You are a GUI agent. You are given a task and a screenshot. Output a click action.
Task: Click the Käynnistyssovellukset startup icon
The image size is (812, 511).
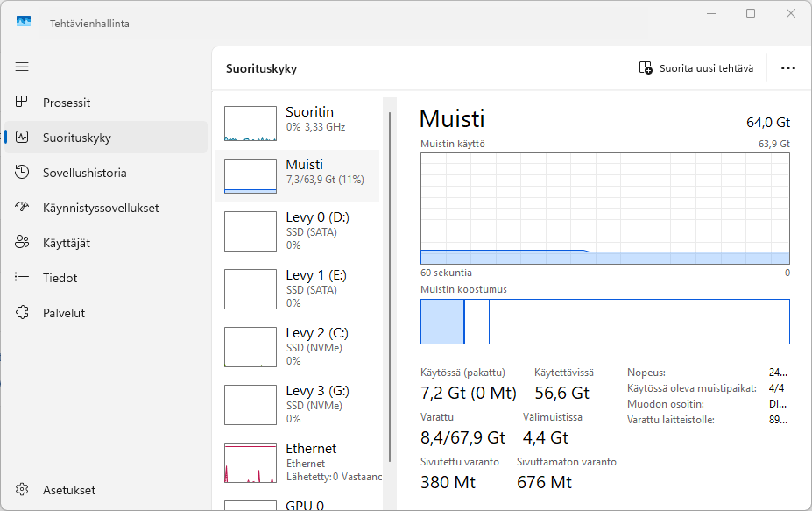[23, 208]
